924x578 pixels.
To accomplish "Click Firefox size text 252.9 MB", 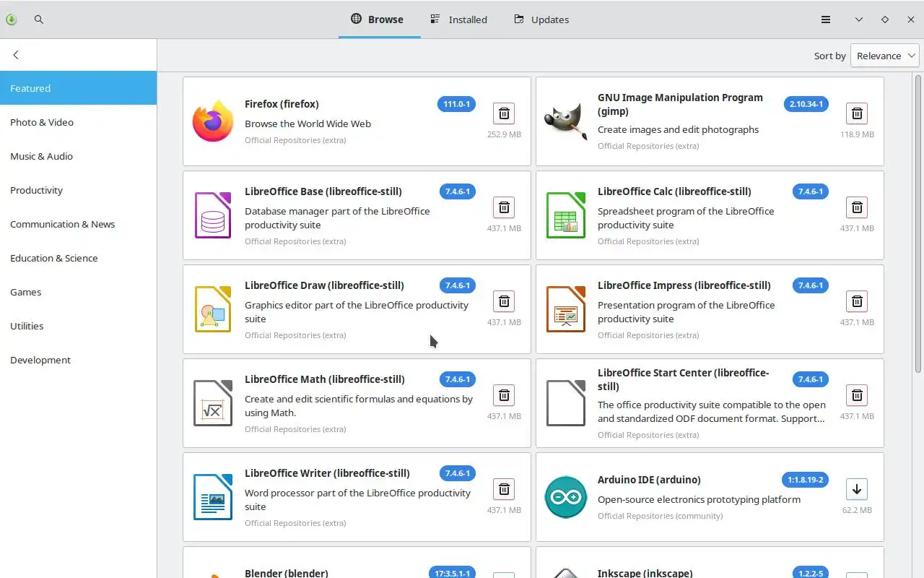I will 504,134.
